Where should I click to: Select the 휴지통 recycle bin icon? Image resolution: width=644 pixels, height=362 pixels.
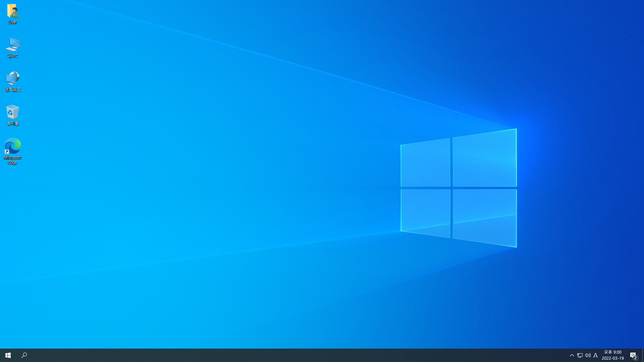click(12, 115)
